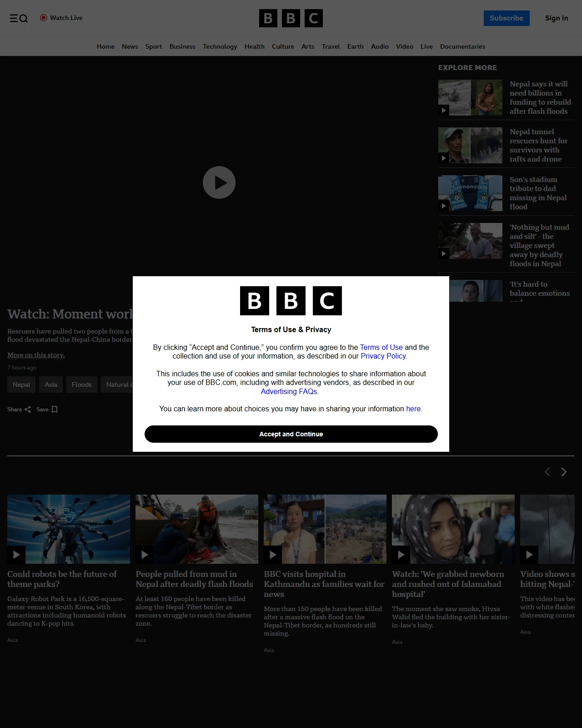
Task: Select News in the navigation bar
Action: (130, 46)
